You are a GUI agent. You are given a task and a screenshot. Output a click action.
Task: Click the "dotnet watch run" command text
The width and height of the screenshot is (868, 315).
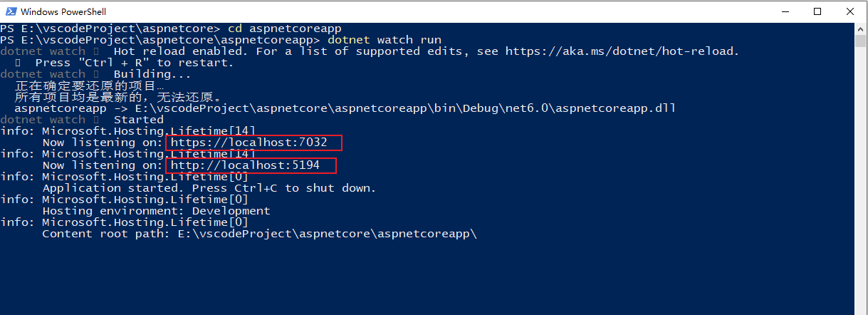tap(385, 40)
